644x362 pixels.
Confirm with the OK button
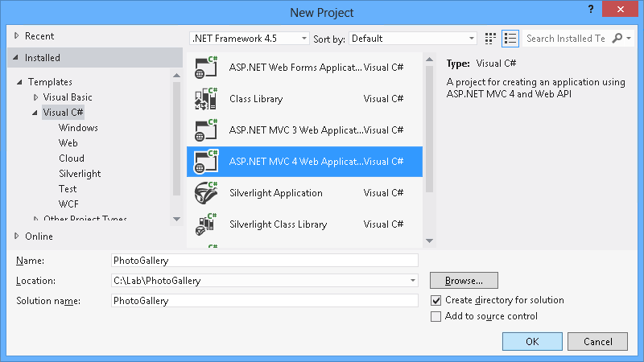(532, 342)
